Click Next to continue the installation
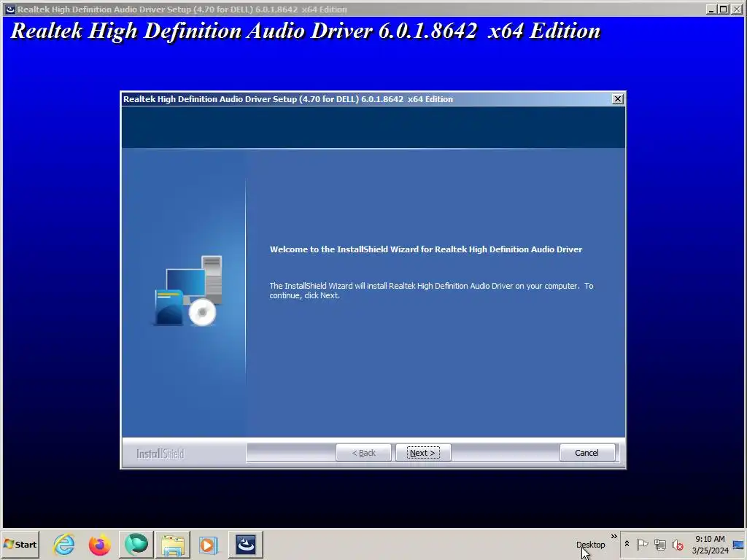 pyautogui.click(x=422, y=453)
